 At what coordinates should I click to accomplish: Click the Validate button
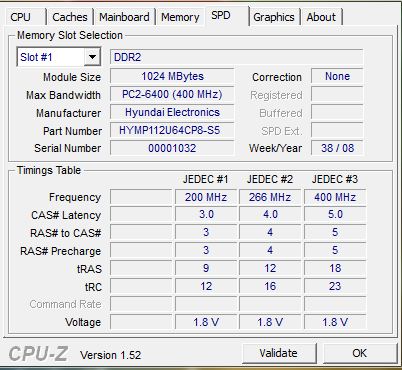279,353
